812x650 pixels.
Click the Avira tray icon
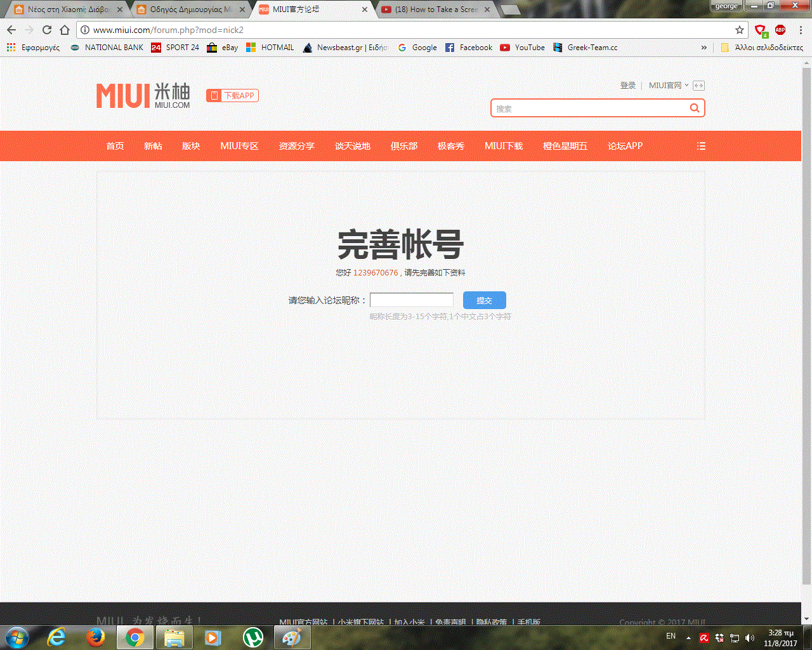[x=704, y=638]
